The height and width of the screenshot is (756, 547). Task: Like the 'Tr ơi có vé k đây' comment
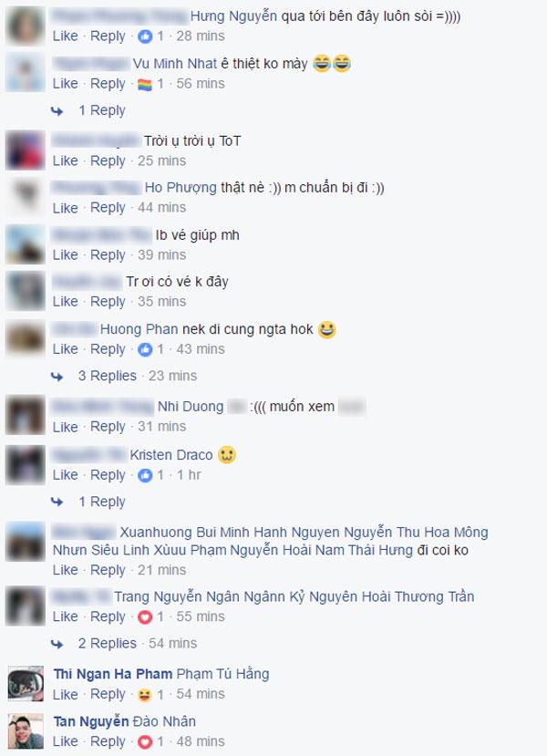[65, 301]
